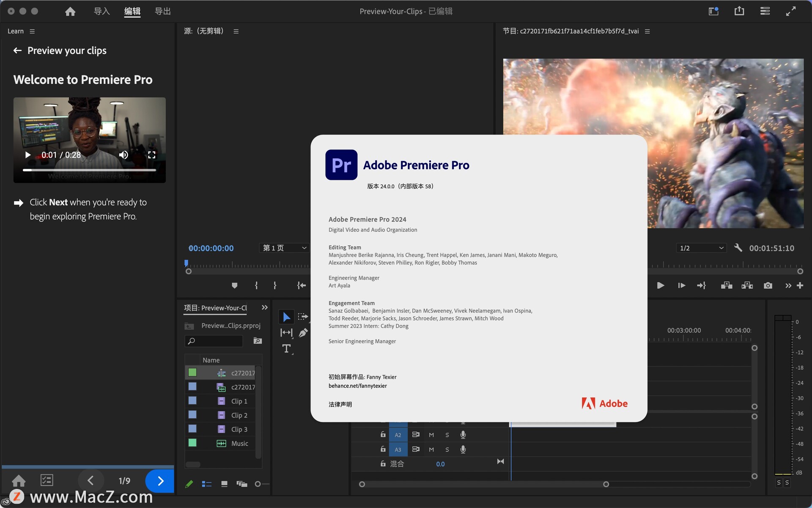Click the previous tutorial step button
The image size is (812, 508).
tap(91, 481)
